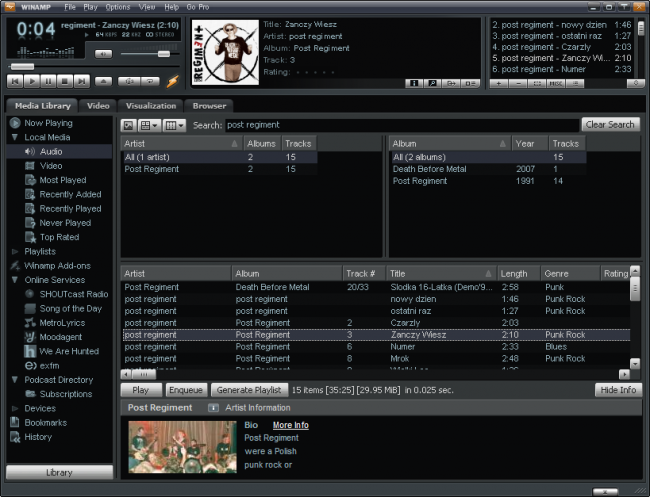Click the playlist selection button
Viewport: 650px width, 497px height.
coord(537,83)
